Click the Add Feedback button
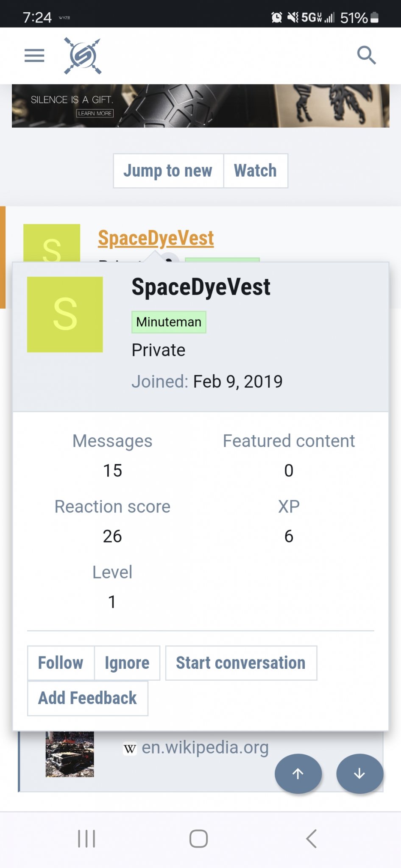The image size is (401, 868). coord(88,698)
